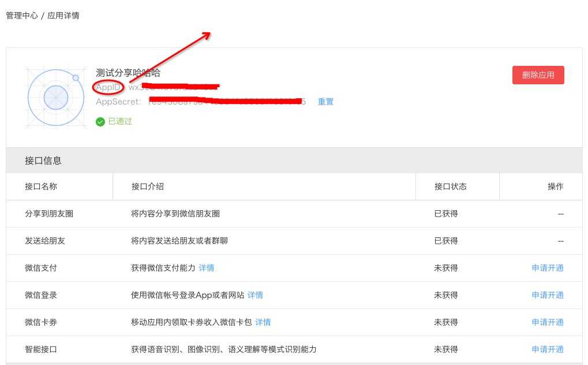Viewport: 588px width, 365px height.
Task: Click 已获得 status in 发送给朋友 row
Action: pos(446,241)
